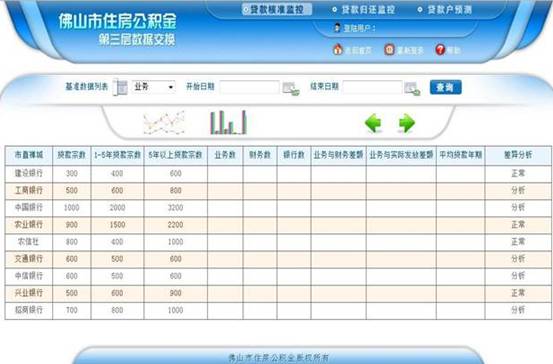
Task: Click value 300 in 建设银行 row
Action: click(x=72, y=174)
